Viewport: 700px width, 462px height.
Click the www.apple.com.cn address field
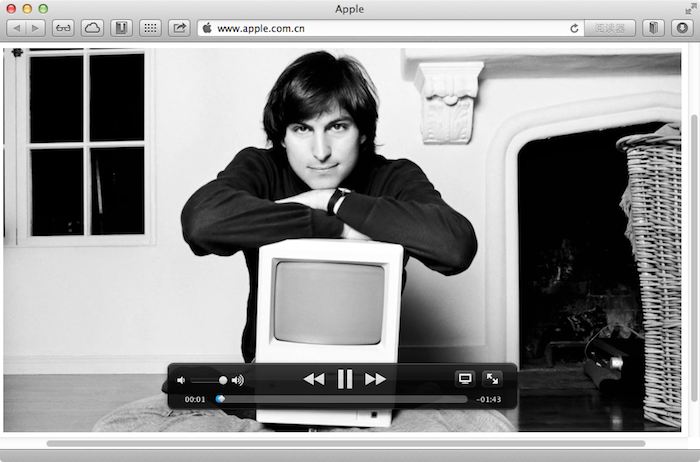click(x=391, y=29)
